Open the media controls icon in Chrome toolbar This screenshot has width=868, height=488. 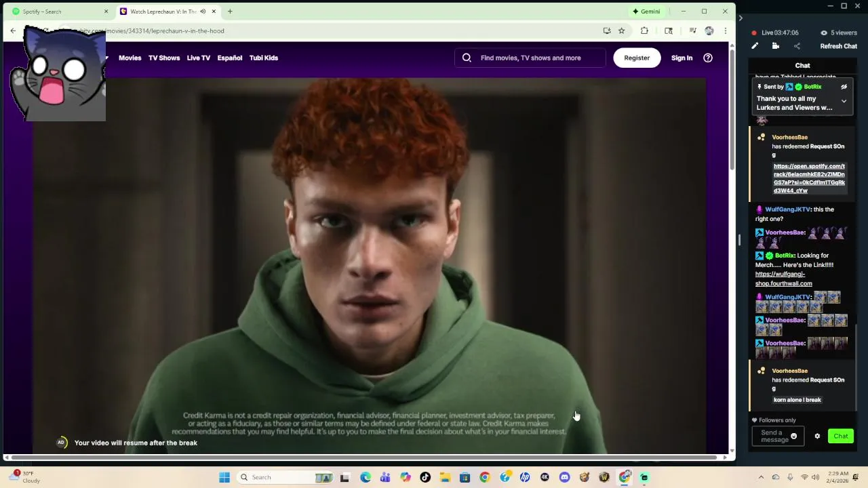pos(692,30)
